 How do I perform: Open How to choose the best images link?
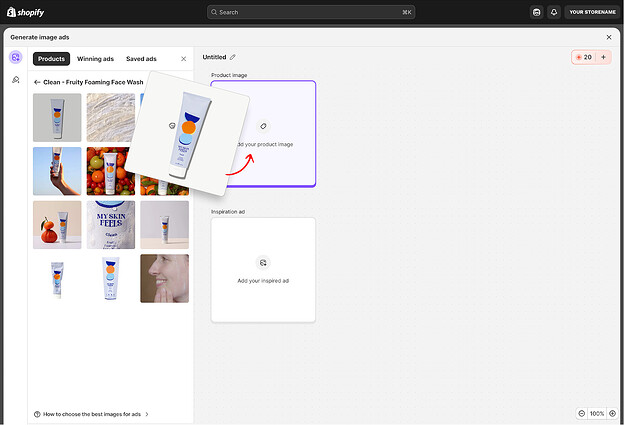click(x=92, y=414)
